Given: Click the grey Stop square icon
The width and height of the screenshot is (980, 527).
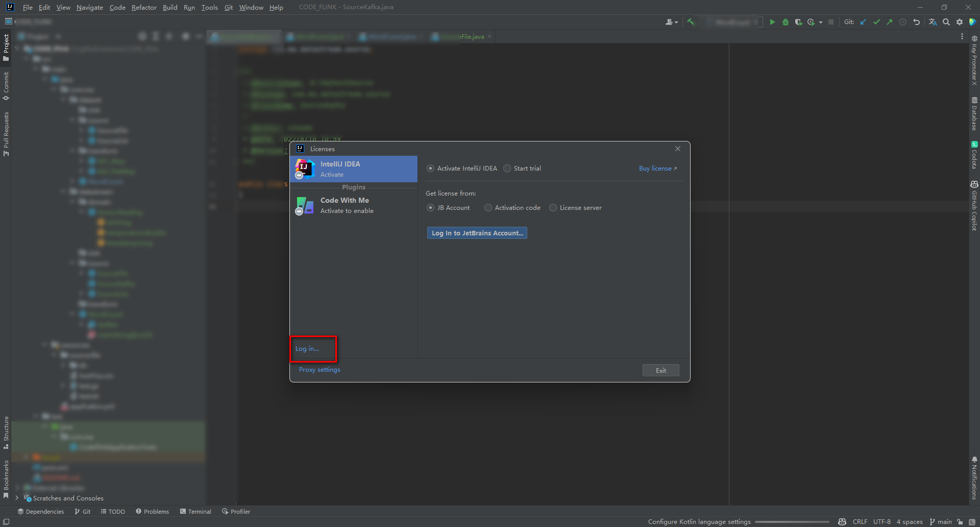Looking at the screenshot, I should point(831,22).
